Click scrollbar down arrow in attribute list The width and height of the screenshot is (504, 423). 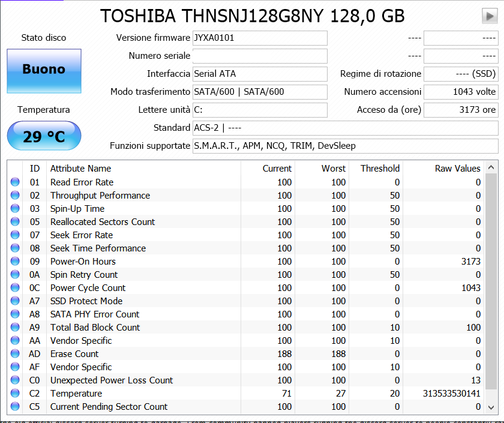click(491, 407)
